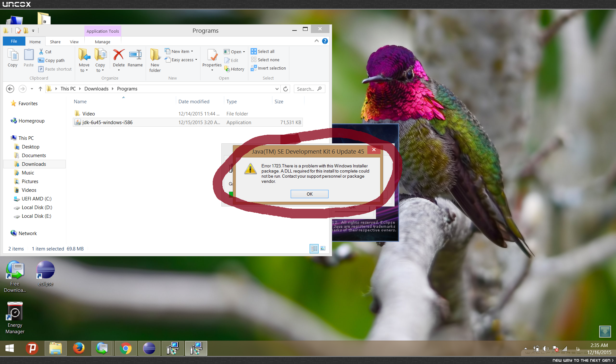Sort files by the Name column header
The image size is (616, 364).
pos(80,102)
